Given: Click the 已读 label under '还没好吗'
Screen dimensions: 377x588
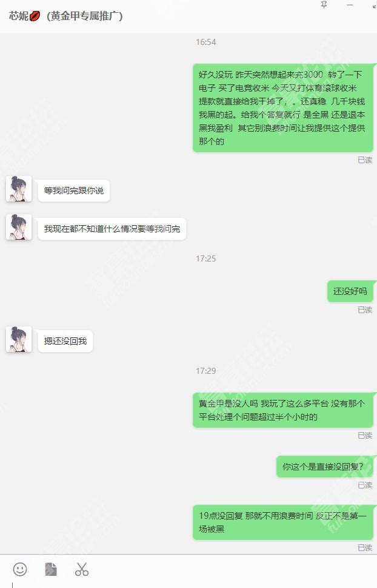Looking at the screenshot, I should point(365,309).
